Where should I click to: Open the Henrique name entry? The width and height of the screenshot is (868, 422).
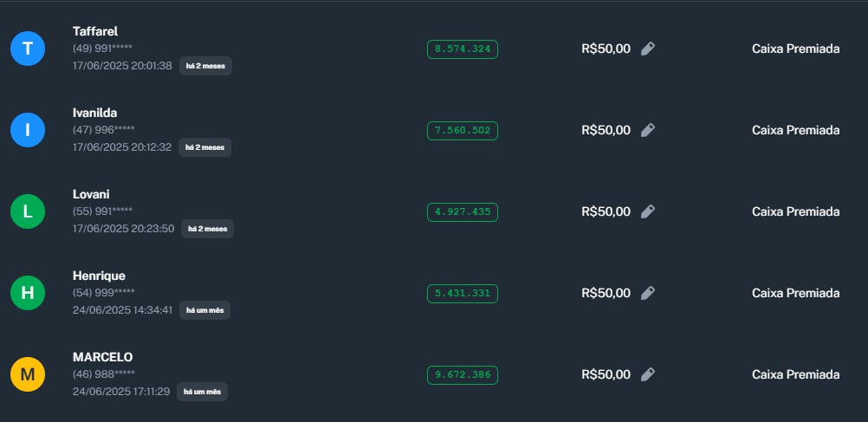pos(98,276)
